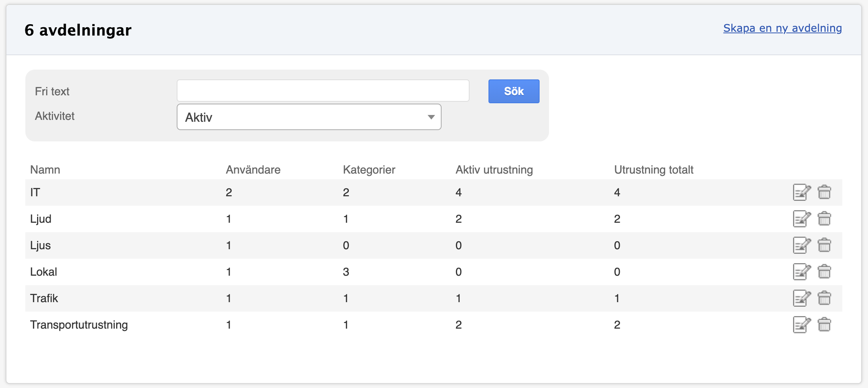The image size is (868, 388).
Task: Edit the Trafik department
Action: coord(801,298)
